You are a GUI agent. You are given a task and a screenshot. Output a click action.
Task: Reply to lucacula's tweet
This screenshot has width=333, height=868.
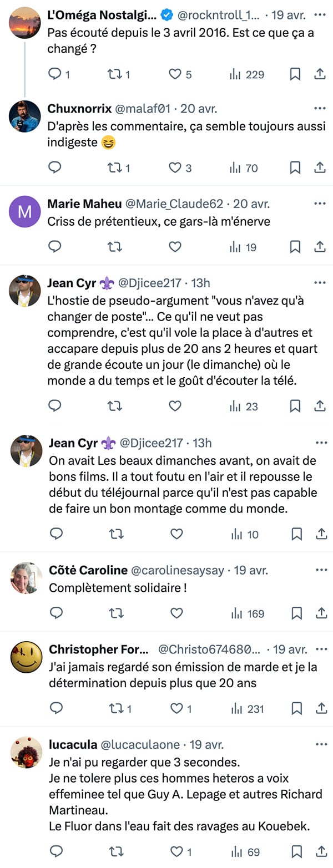pyautogui.click(x=56, y=851)
